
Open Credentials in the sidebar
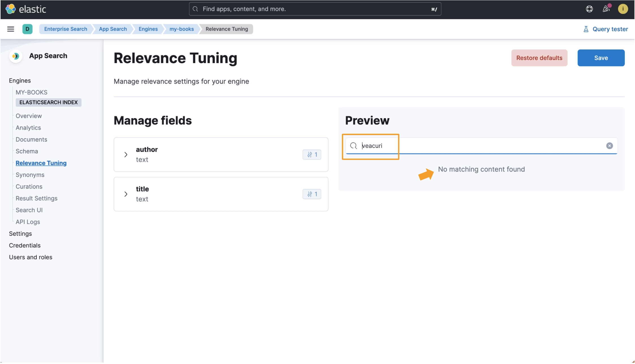pyautogui.click(x=25, y=245)
